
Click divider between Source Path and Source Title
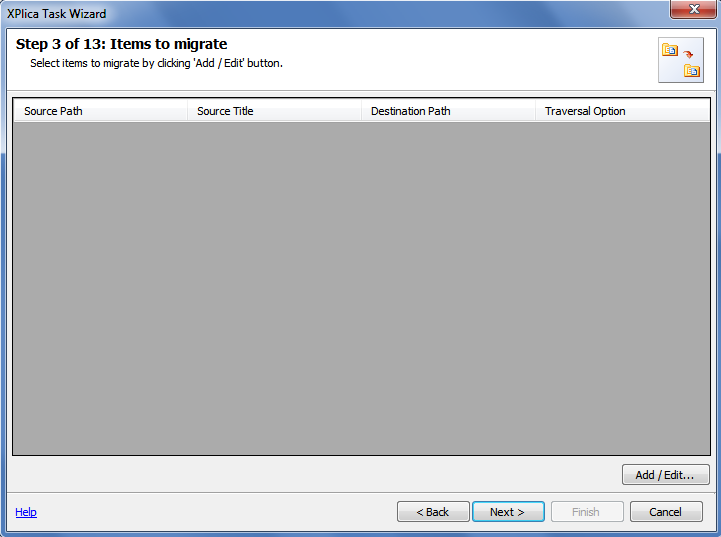pyautogui.click(x=188, y=111)
